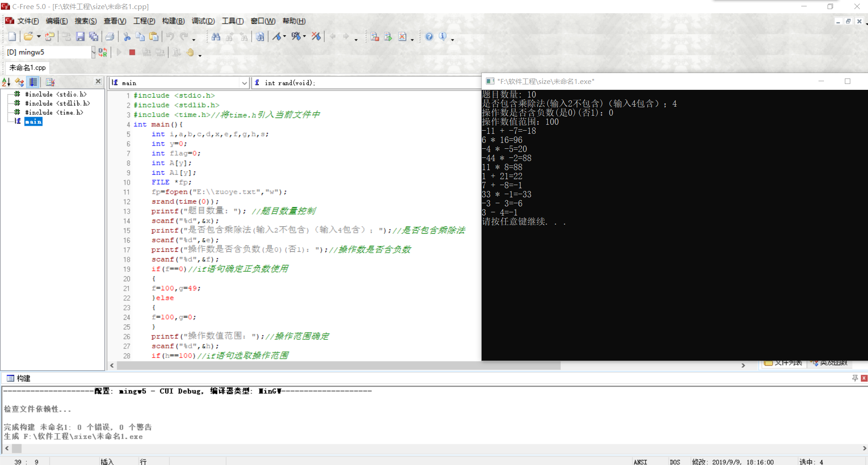
Task: Select #include <time.h> in symbol tree
Action: [54, 113]
